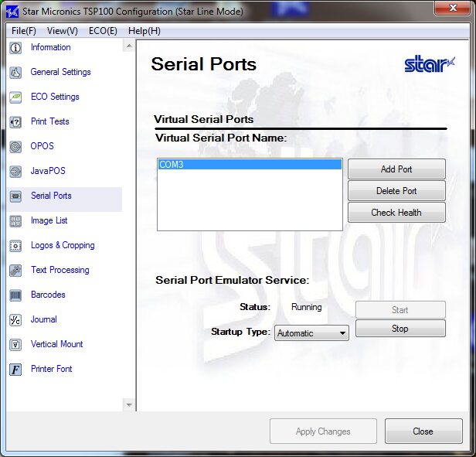Viewport: 476px width, 457px height.
Task: Open the Help(H) menu
Action: (144, 31)
